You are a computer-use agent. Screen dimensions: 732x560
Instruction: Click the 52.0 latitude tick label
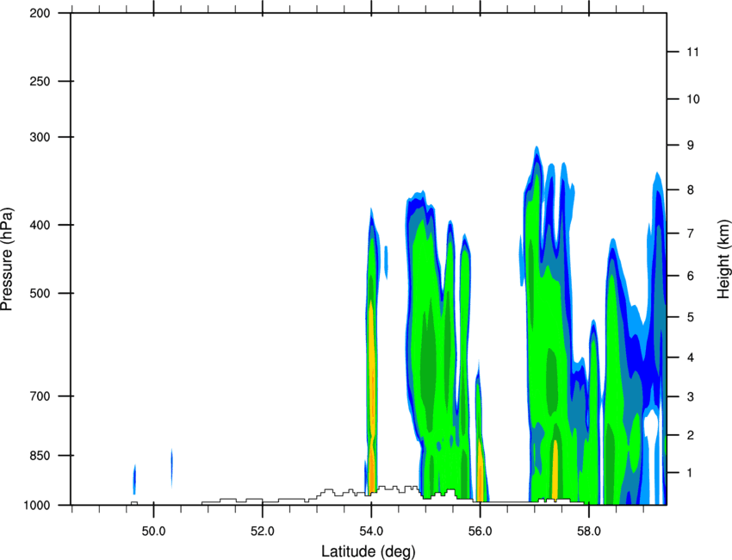tap(263, 532)
